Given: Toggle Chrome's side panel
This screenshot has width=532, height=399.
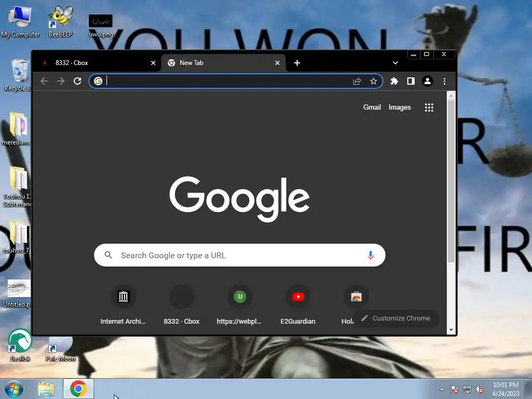Looking at the screenshot, I should pos(411,81).
